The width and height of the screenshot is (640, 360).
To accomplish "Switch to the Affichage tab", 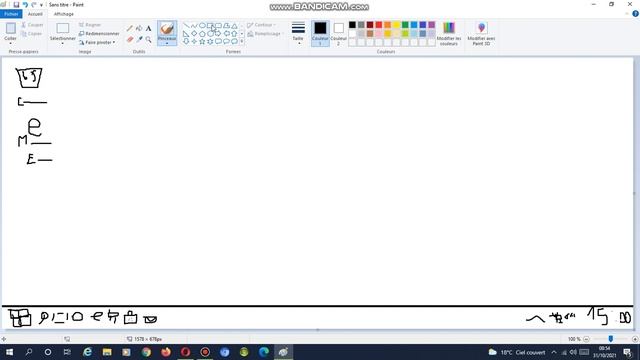I will (x=64, y=14).
